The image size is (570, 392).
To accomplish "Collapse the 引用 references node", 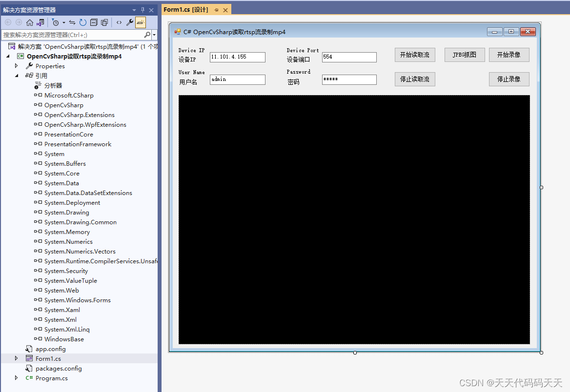I will [17, 76].
